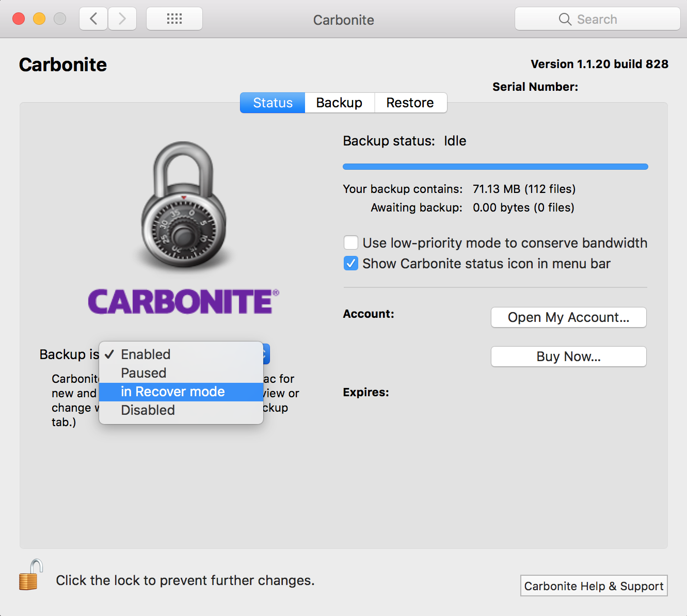This screenshot has height=616, width=687.
Task: Select Disabled from backup menu
Action: (x=148, y=410)
